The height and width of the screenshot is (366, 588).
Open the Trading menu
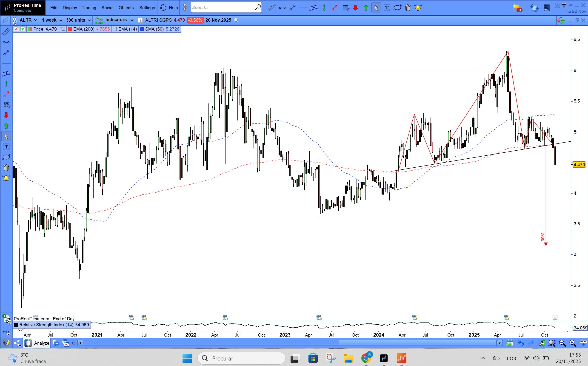[89, 8]
